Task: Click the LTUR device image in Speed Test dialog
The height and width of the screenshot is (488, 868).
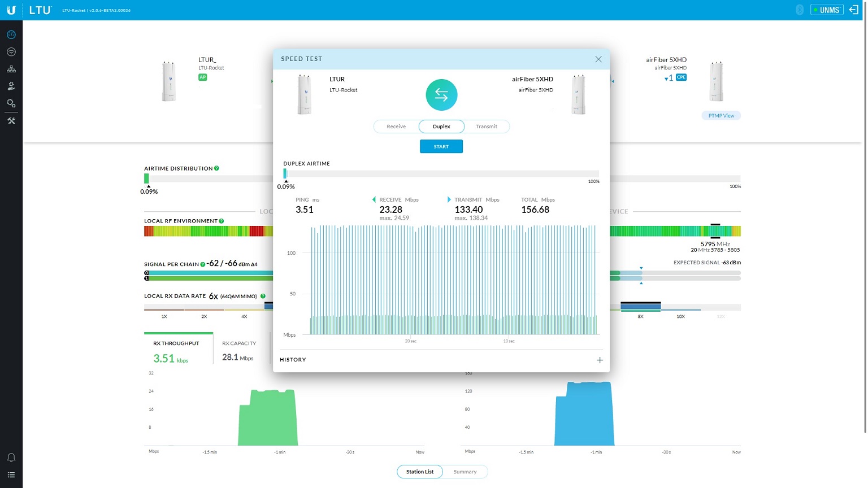Action: coord(304,95)
